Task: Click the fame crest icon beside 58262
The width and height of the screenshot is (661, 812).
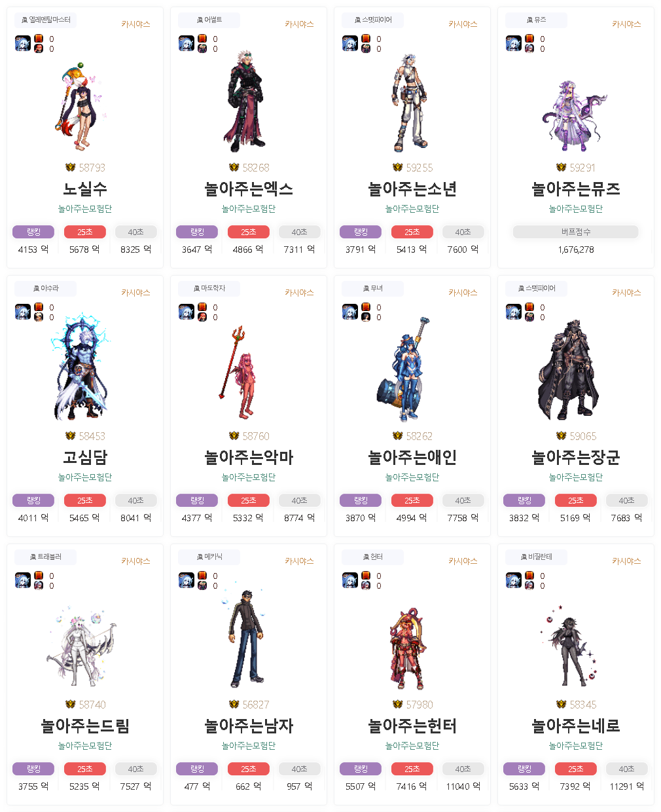Action: click(397, 436)
